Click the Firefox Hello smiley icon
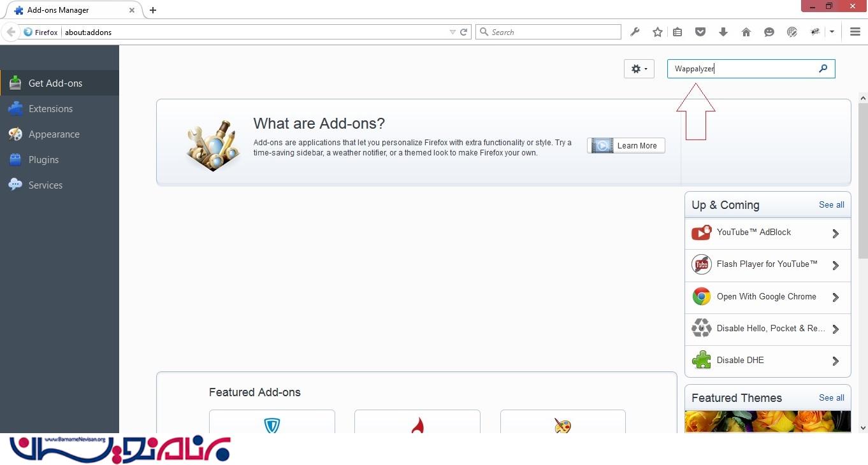 [769, 32]
